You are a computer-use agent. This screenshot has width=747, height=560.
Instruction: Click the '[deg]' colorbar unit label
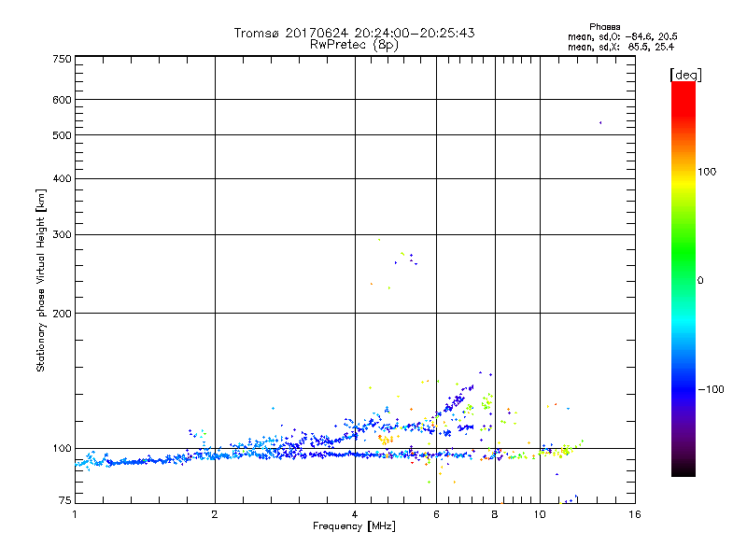[685, 75]
